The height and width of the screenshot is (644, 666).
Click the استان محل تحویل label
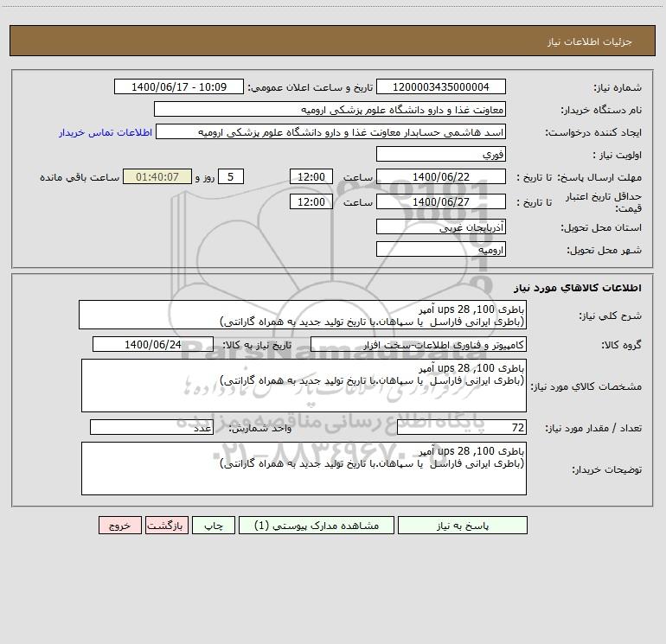601,227
